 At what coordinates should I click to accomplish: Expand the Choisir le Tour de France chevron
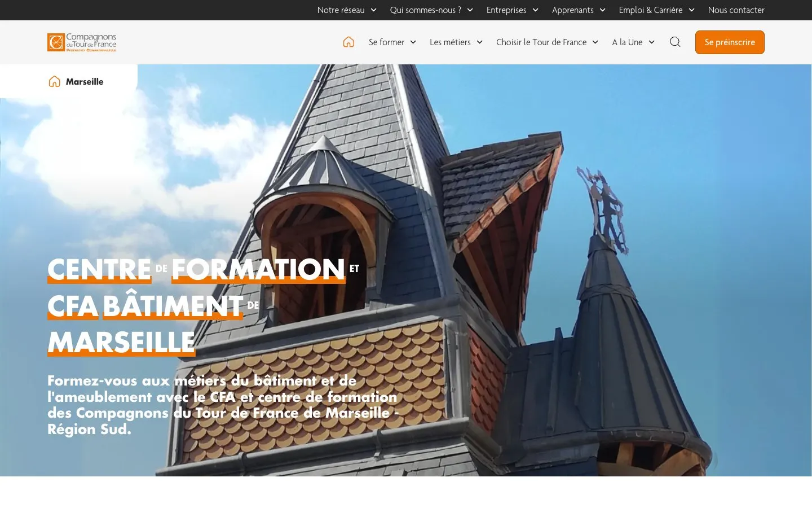tap(595, 42)
